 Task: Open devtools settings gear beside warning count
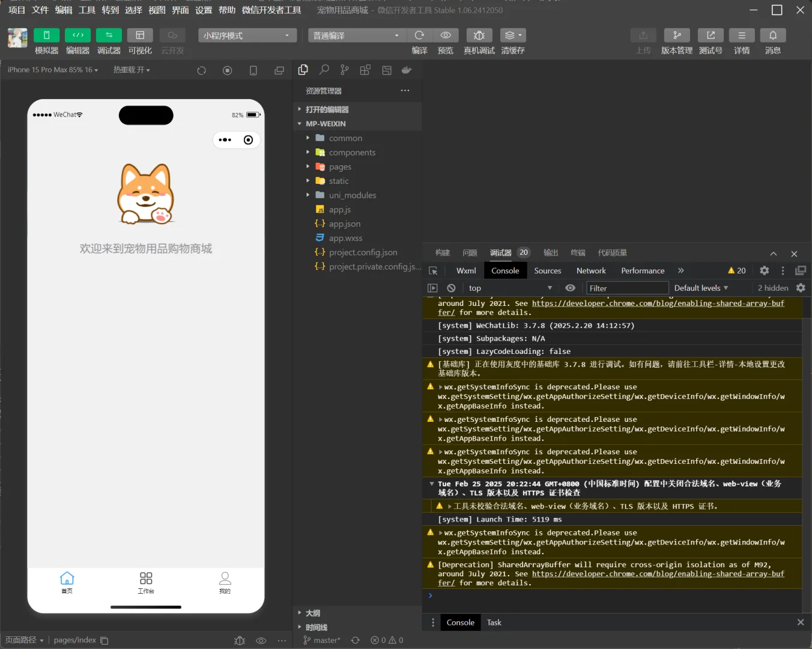coord(765,271)
